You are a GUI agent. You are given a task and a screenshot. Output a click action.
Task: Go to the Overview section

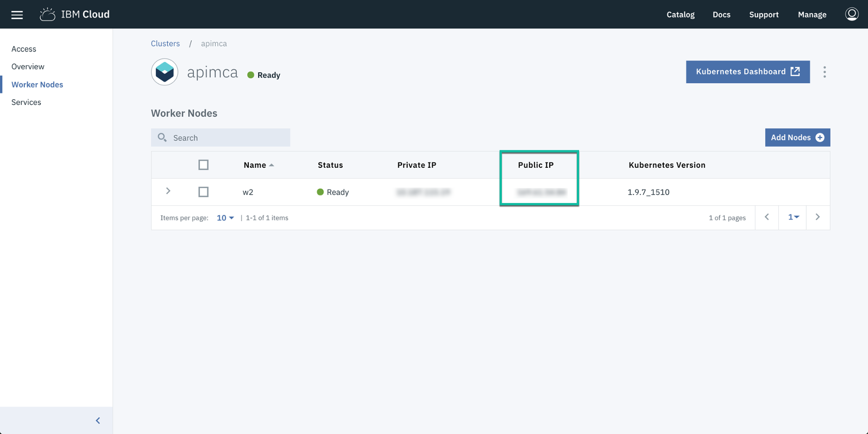(x=28, y=66)
